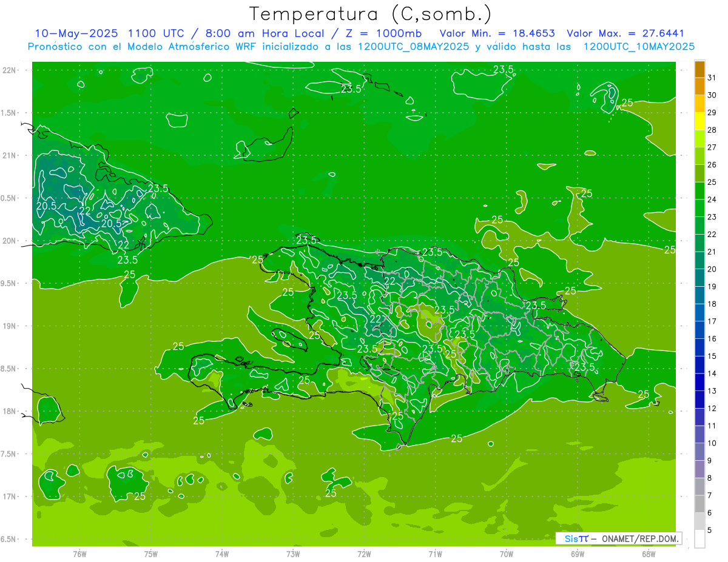Click colorbar label "24"

point(712,199)
